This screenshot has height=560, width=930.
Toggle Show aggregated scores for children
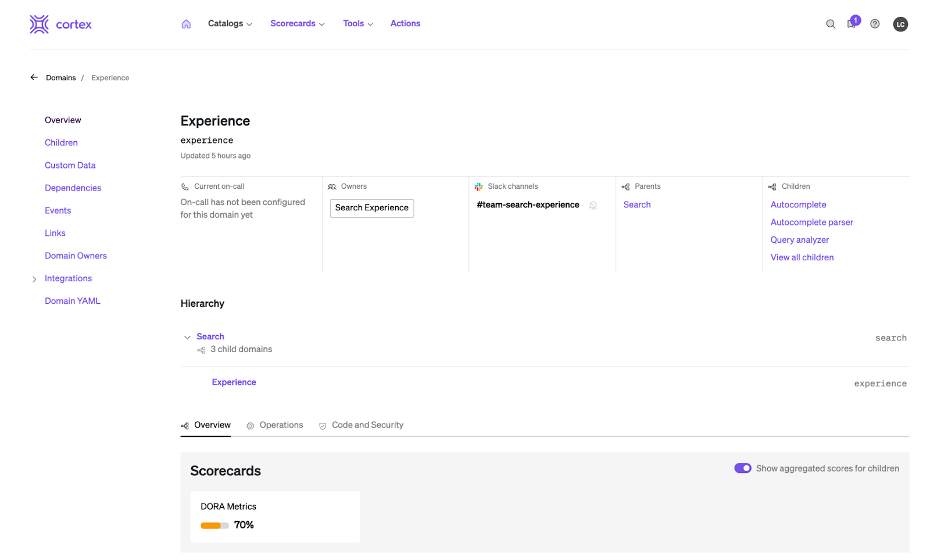click(x=742, y=468)
